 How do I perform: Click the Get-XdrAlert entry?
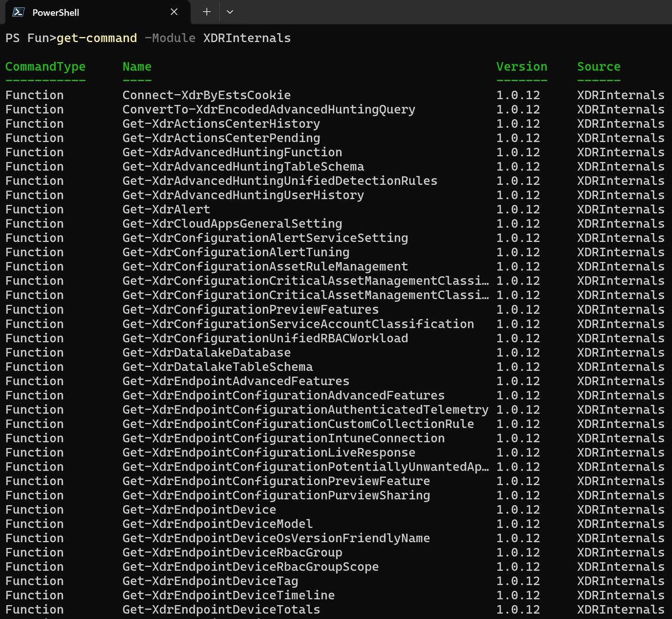[166, 210]
